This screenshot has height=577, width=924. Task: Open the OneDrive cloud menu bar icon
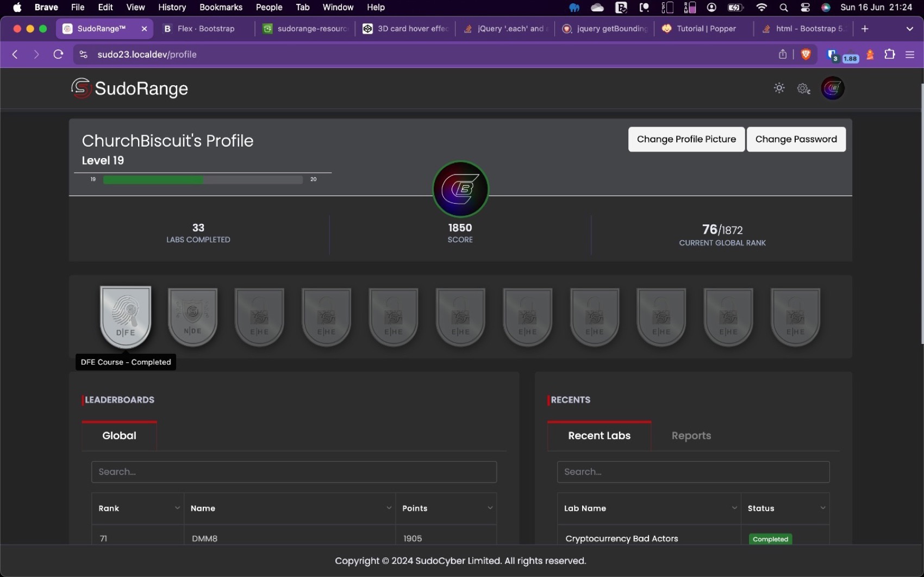597,8
